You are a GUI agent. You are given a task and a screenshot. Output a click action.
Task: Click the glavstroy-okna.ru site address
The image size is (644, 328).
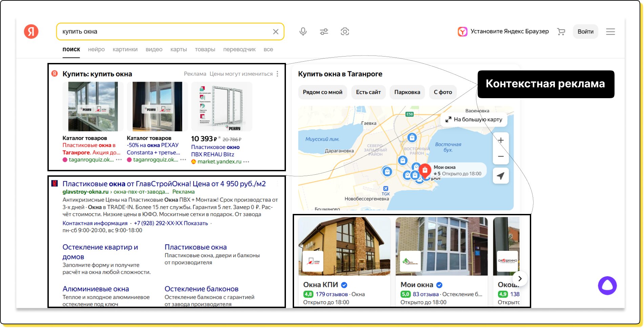[x=85, y=192]
